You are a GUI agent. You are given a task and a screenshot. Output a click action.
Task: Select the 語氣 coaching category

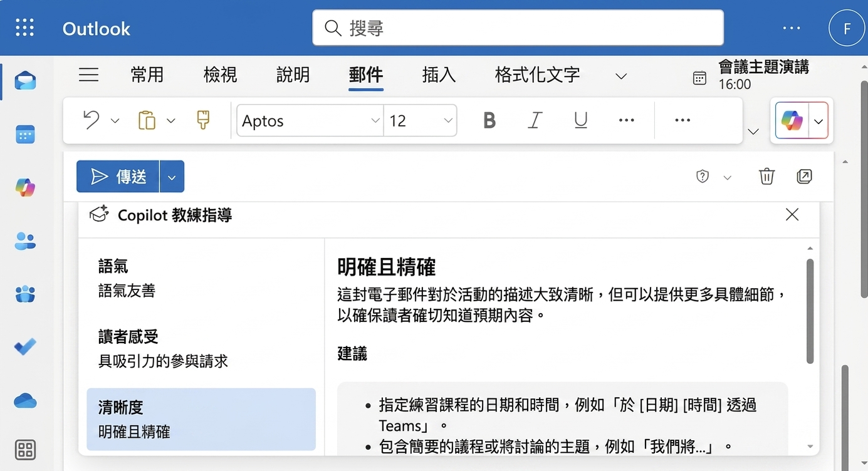pos(201,279)
